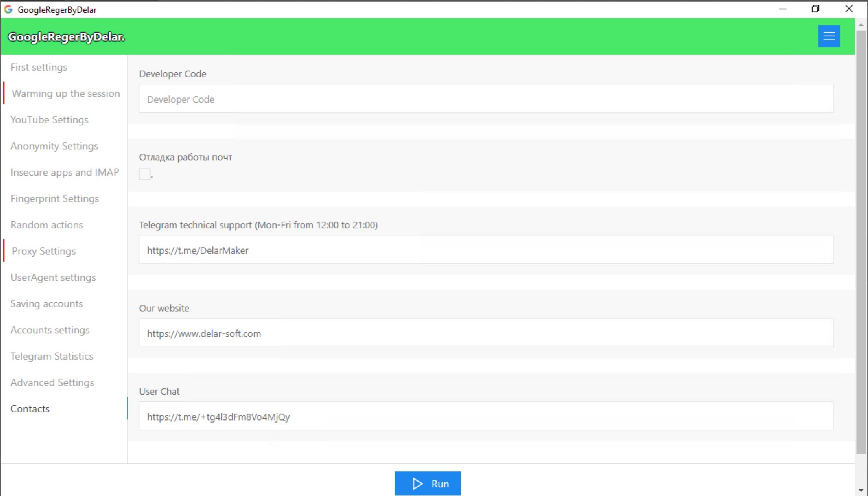The height and width of the screenshot is (496, 868).
Task: Click the Our website URL field
Action: point(486,333)
